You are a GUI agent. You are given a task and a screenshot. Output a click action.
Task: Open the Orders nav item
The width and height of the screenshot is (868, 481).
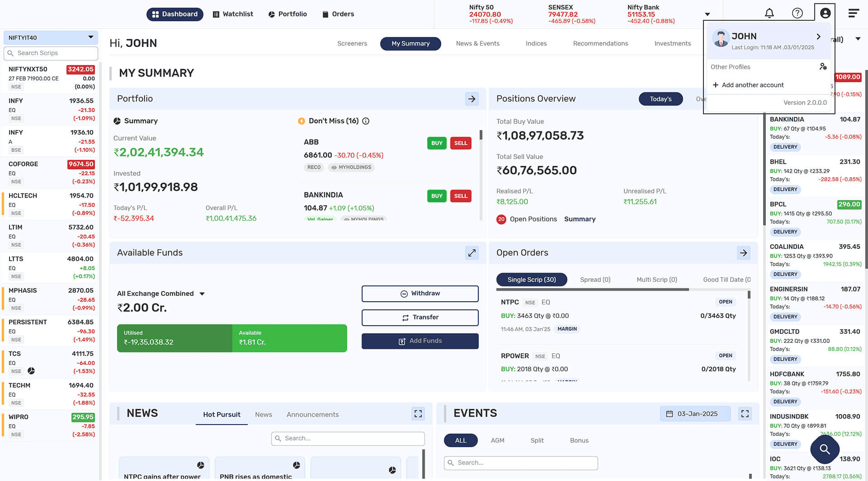338,14
